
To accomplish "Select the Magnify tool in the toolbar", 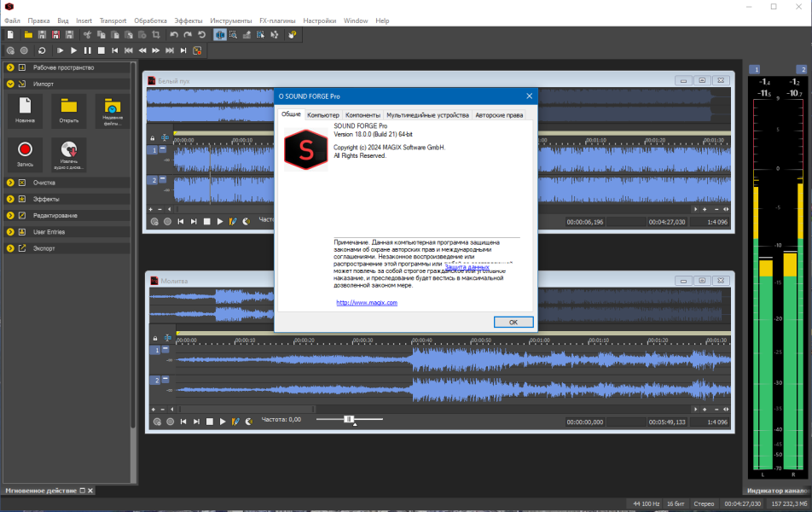I will tap(233, 35).
